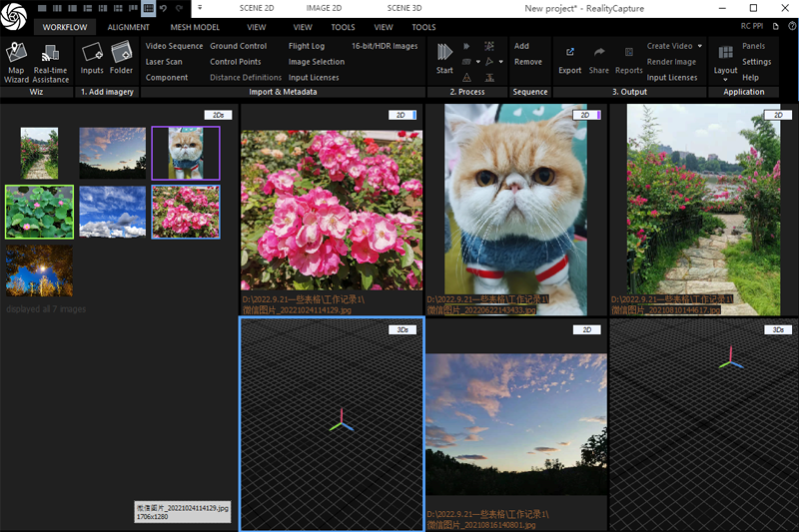Click Remove in the Sequence group
The width and height of the screenshot is (799, 532).
tap(528, 62)
